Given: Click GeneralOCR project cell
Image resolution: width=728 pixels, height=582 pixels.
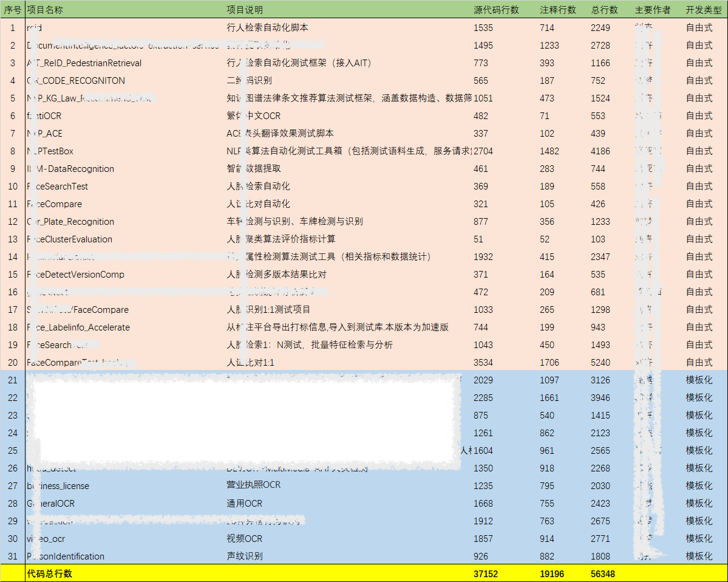Looking at the screenshot, I should (x=50, y=504).
